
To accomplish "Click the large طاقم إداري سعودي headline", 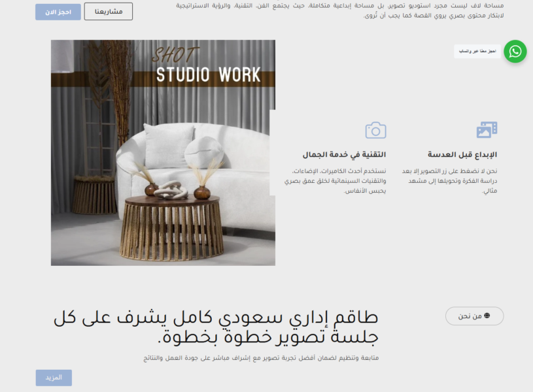I will 216,328.
